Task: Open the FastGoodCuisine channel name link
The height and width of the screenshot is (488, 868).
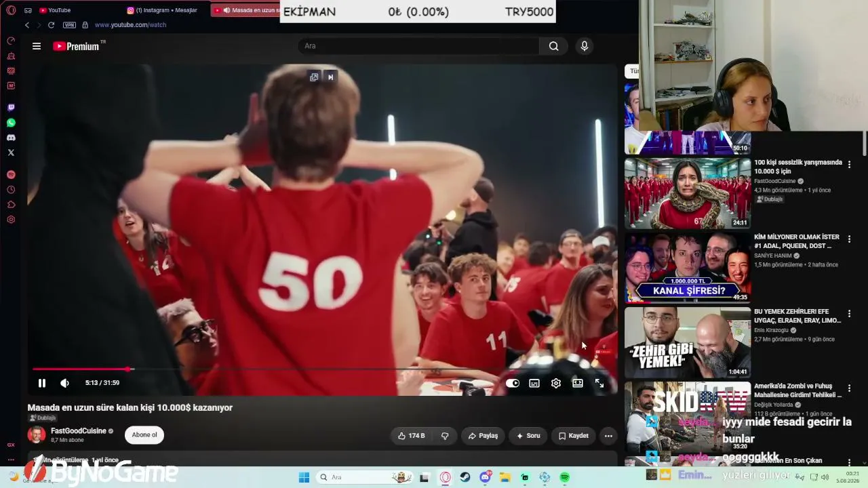Action: [x=78, y=431]
